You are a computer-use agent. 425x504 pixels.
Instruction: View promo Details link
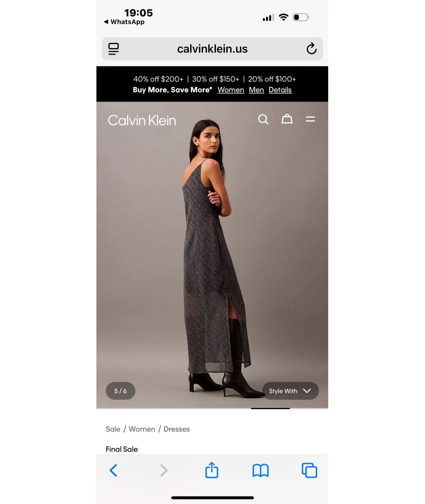[x=280, y=90]
